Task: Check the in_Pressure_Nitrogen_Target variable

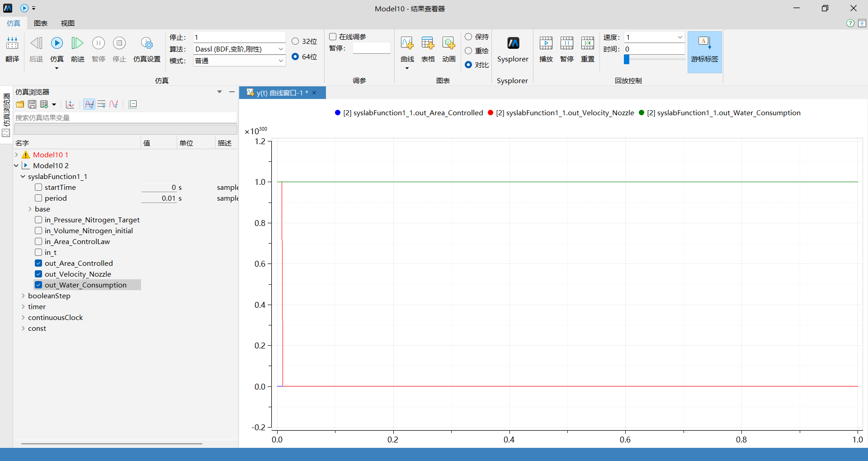Action: 38,220
